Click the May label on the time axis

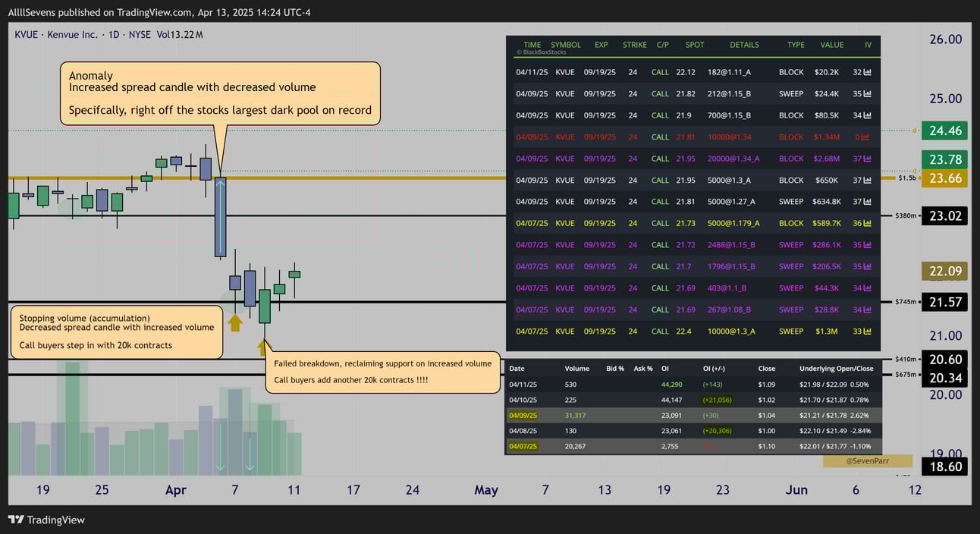tap(486, 490)
